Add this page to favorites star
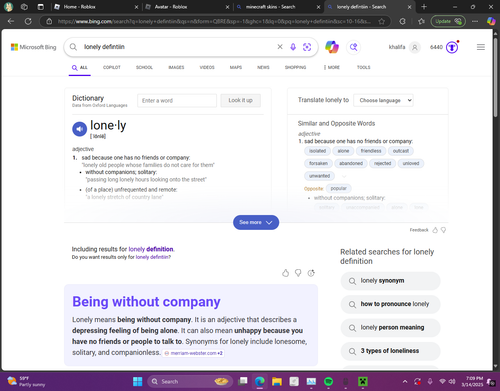This screenshot has width=500, height=391. (x=382, y=21)
